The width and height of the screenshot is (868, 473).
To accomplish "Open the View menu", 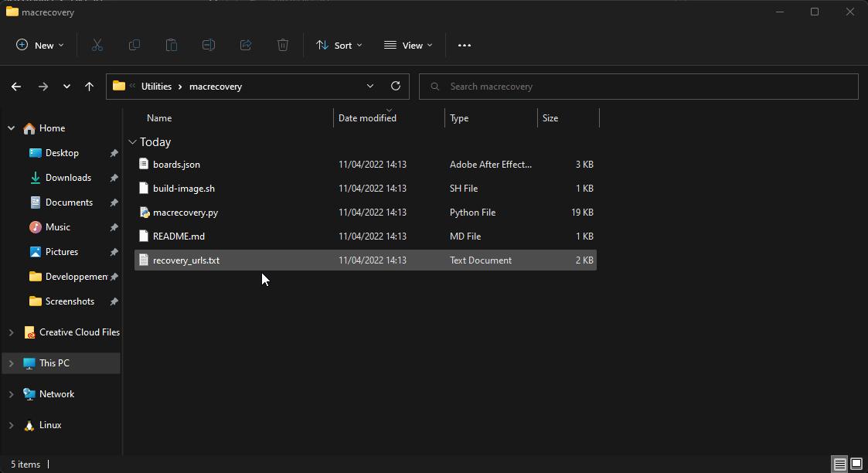I will tap(408, 46).
